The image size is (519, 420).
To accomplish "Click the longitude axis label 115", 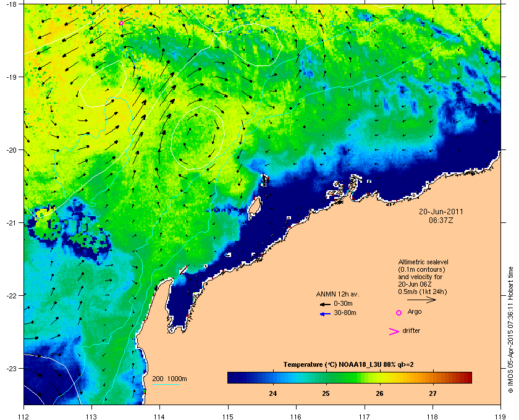I will 228,417.
